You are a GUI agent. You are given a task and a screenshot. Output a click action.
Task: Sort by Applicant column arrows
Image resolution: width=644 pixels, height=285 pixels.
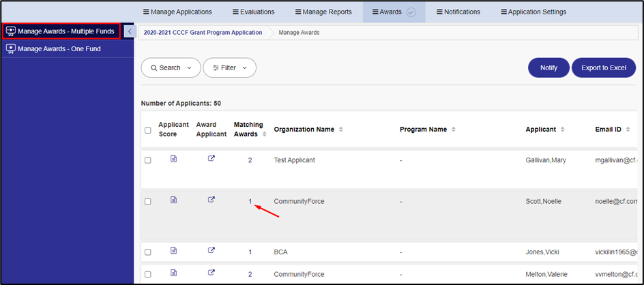pos(563,130)
